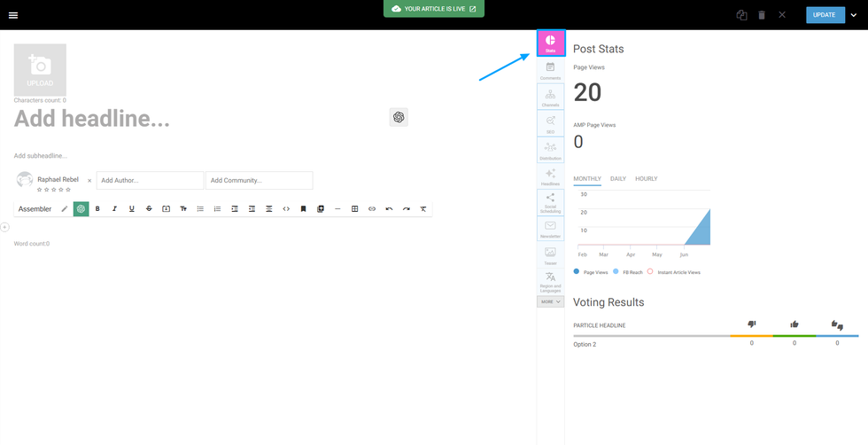Open the Channels sidebar panel
This screenshot has height=445, width=868.
click(x=550, y=98)
